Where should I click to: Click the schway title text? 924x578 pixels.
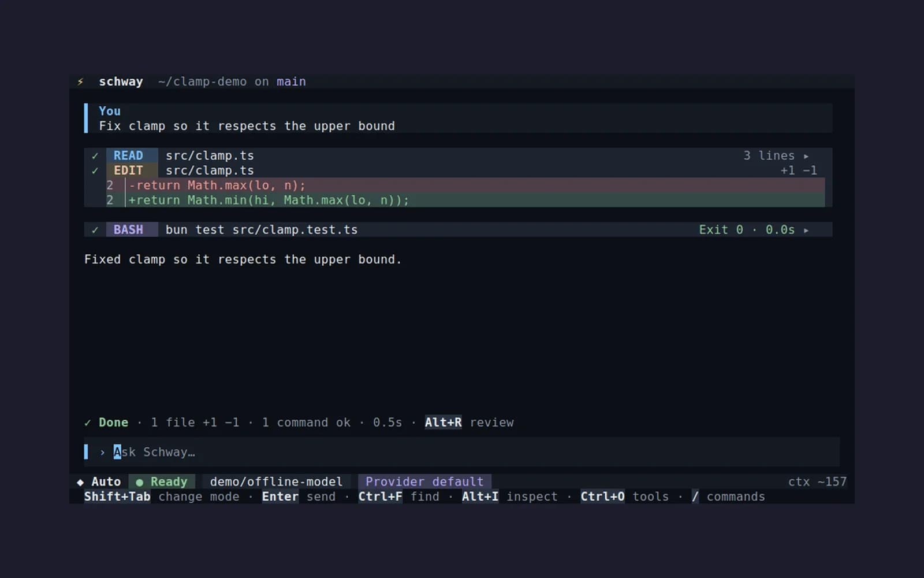[121, 81]
